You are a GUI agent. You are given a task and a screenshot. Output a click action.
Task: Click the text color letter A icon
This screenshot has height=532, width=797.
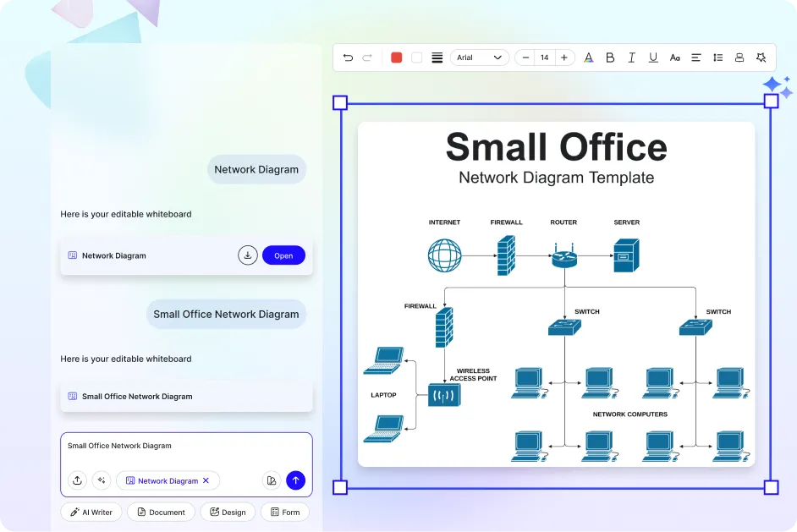[x=589, y=58]
